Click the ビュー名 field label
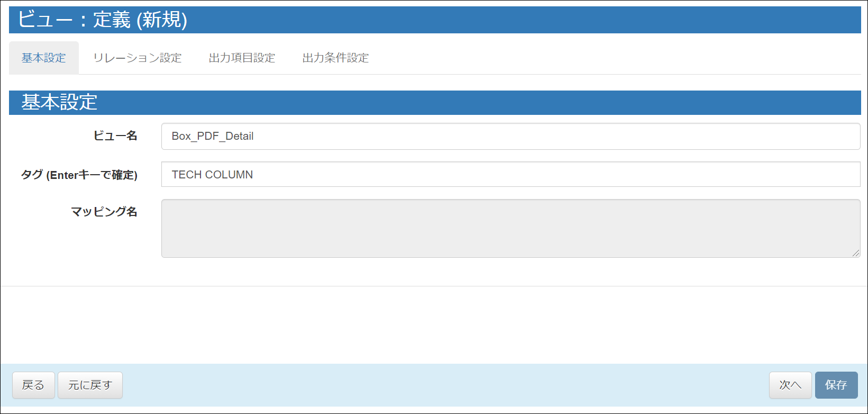The width and height of the screenshot is (868, 414). point(115,136)
